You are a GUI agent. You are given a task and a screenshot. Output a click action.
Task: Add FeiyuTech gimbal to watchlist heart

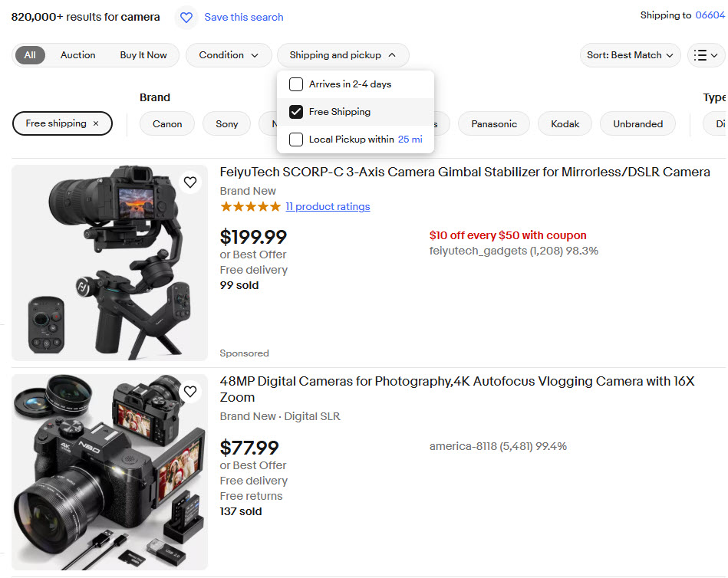(190, 182)
